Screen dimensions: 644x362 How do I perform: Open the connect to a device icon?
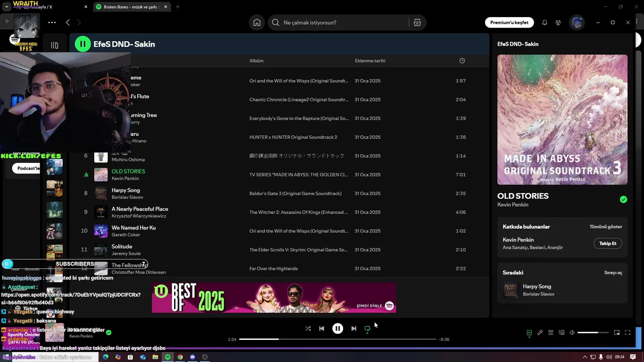(561, 333)
